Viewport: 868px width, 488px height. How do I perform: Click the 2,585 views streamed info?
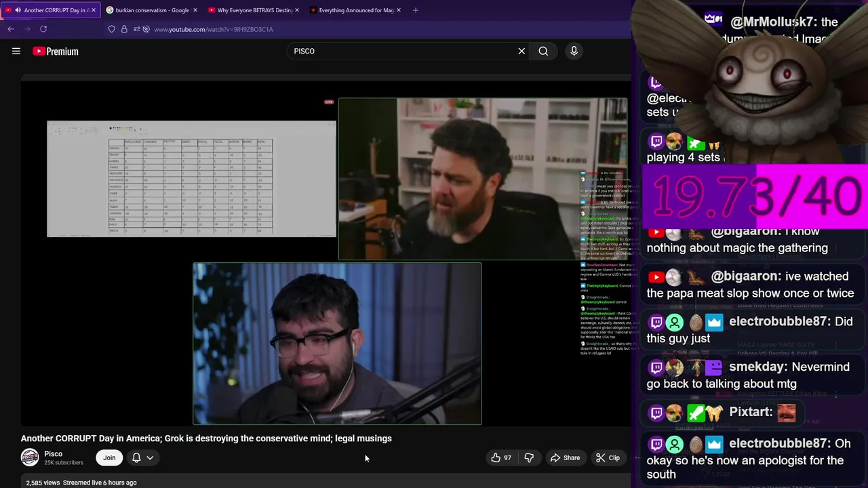pos(81,483)
